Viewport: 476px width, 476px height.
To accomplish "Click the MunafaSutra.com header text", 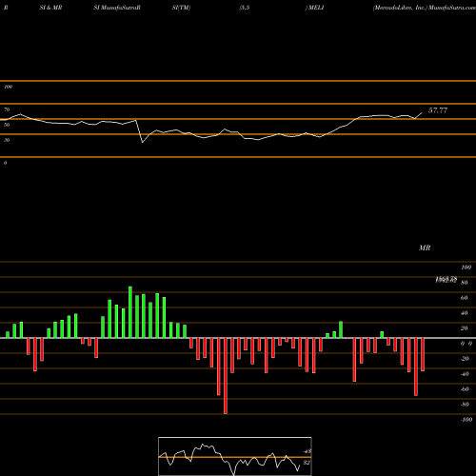I will coord(452,8).
